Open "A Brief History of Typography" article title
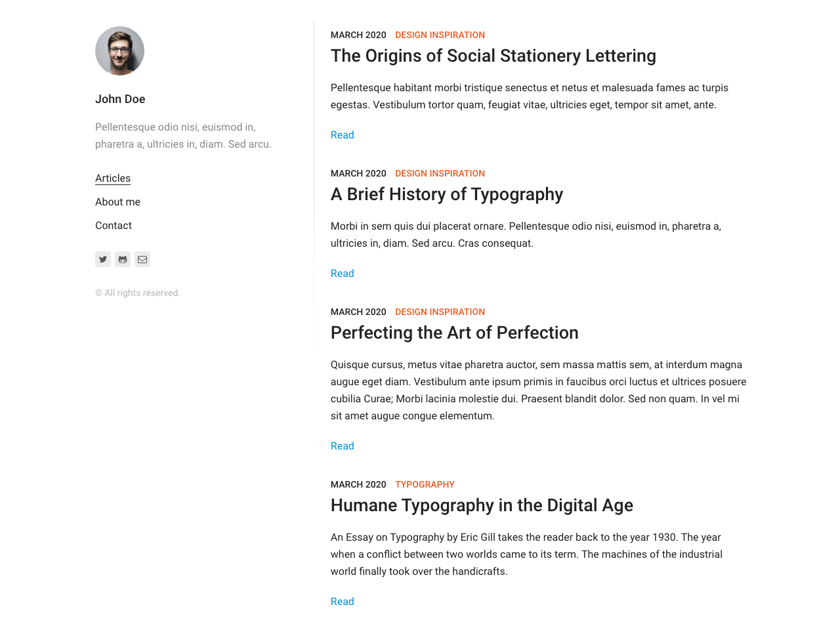Viewport: 840px width, 630px height. 446,194
